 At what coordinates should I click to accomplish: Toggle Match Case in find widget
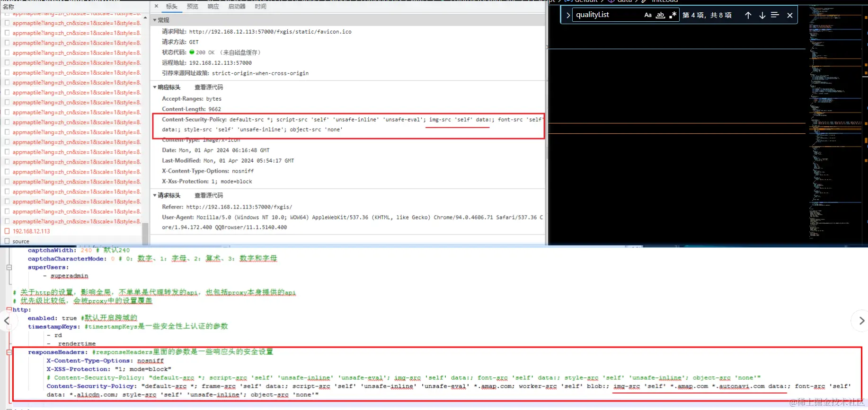648,15
